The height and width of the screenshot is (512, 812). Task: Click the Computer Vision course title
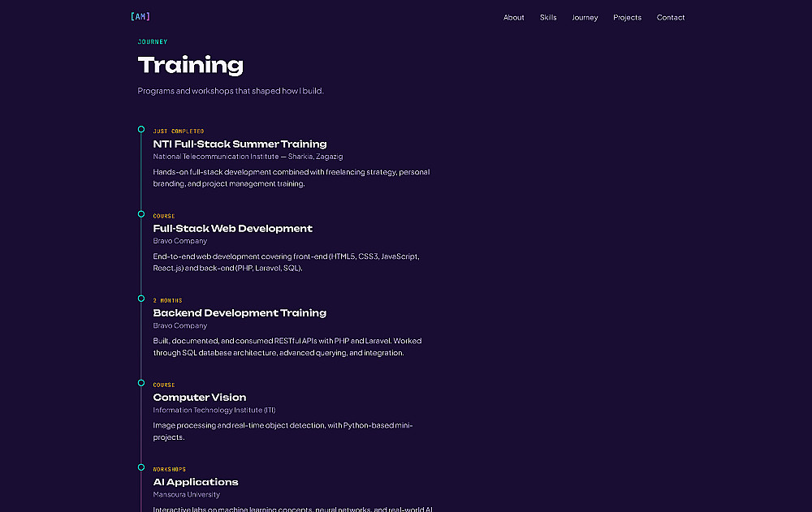[x=200, y=397]
